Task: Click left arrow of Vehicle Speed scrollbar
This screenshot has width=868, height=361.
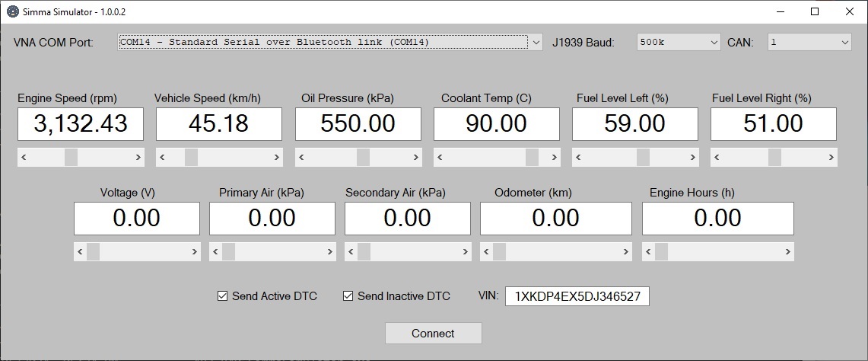Action: [162, 158]
